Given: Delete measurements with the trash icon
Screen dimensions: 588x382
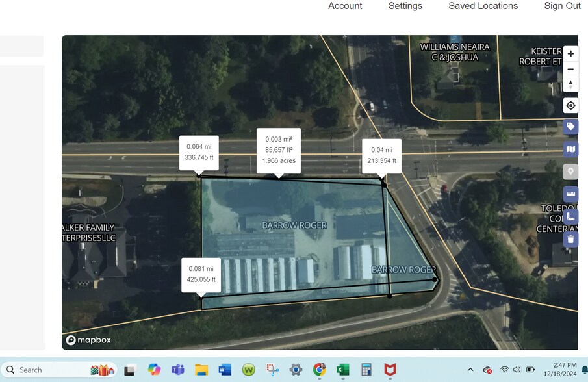Looking at the screenshot, I should [570, 239].
